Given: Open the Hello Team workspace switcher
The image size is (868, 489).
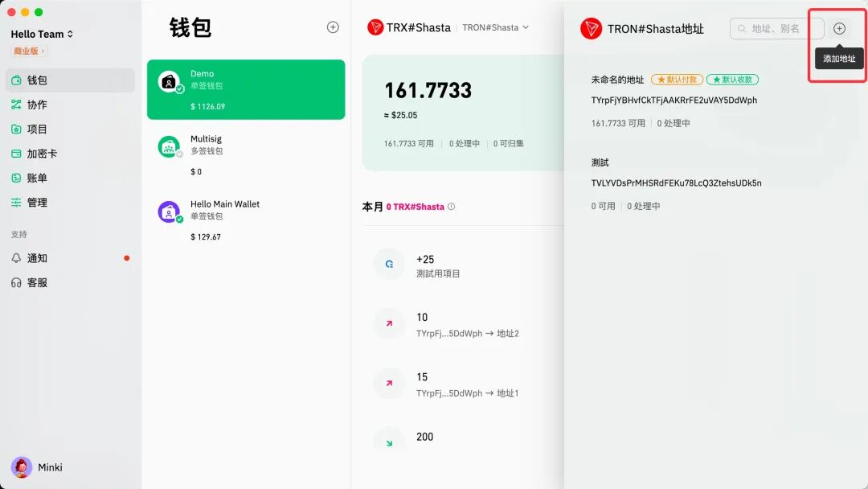Looking at the screenshot, I should [x=39, y=34].
